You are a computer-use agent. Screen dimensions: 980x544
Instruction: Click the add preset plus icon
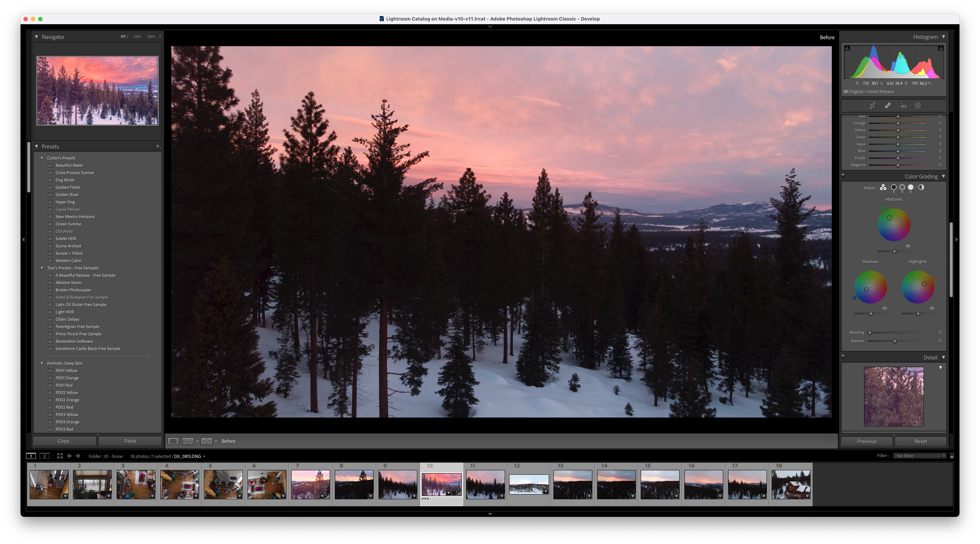[x=158, y=146]
